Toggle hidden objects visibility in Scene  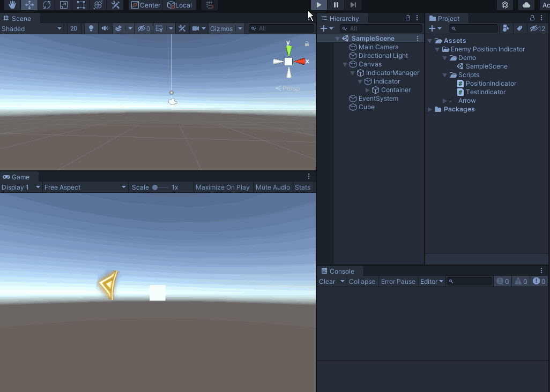(144, 29)
